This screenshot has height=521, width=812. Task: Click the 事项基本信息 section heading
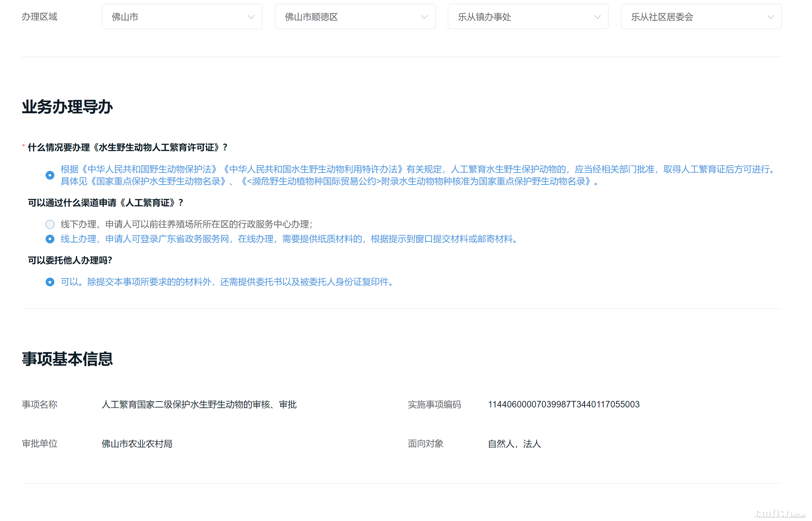[x=67, y=359]
